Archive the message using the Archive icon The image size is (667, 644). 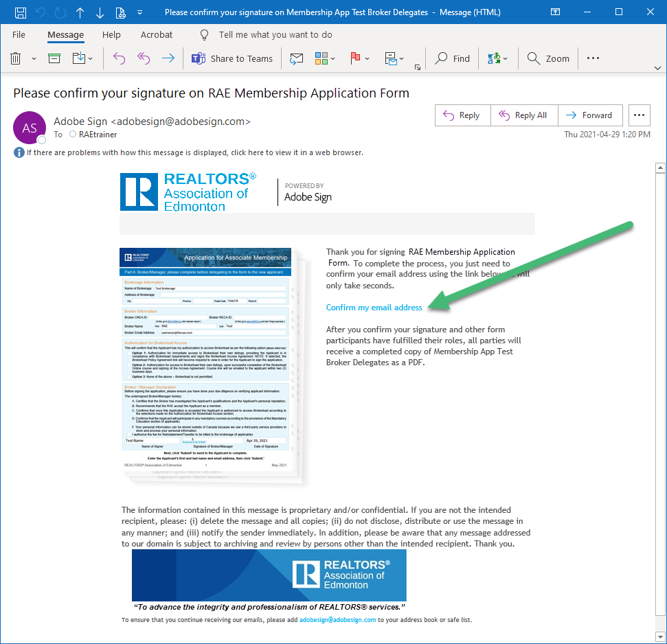(x=54, y=58)
